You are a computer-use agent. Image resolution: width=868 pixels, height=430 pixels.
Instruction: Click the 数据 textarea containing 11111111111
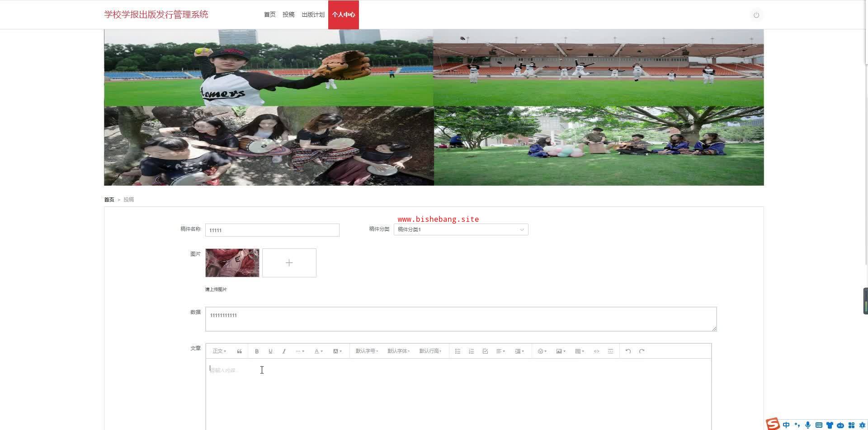pyautogui.click(x=461, y=319)
